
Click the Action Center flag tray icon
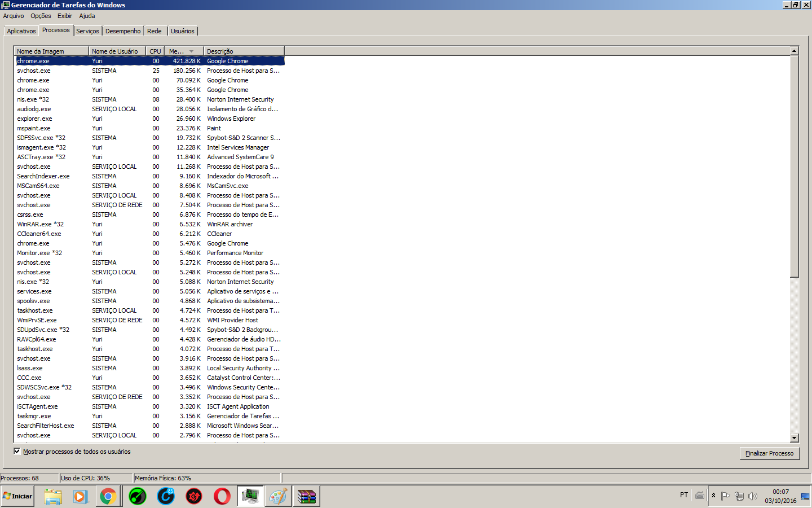[726, 496]
